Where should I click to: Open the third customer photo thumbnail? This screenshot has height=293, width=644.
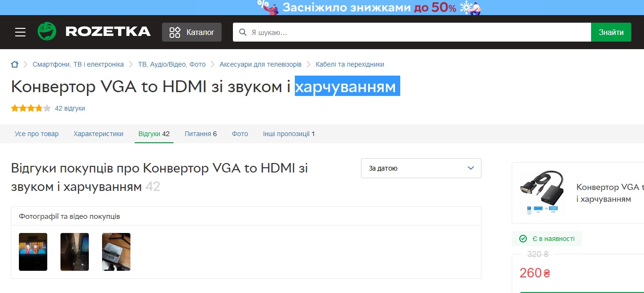(x=116, y=252)
